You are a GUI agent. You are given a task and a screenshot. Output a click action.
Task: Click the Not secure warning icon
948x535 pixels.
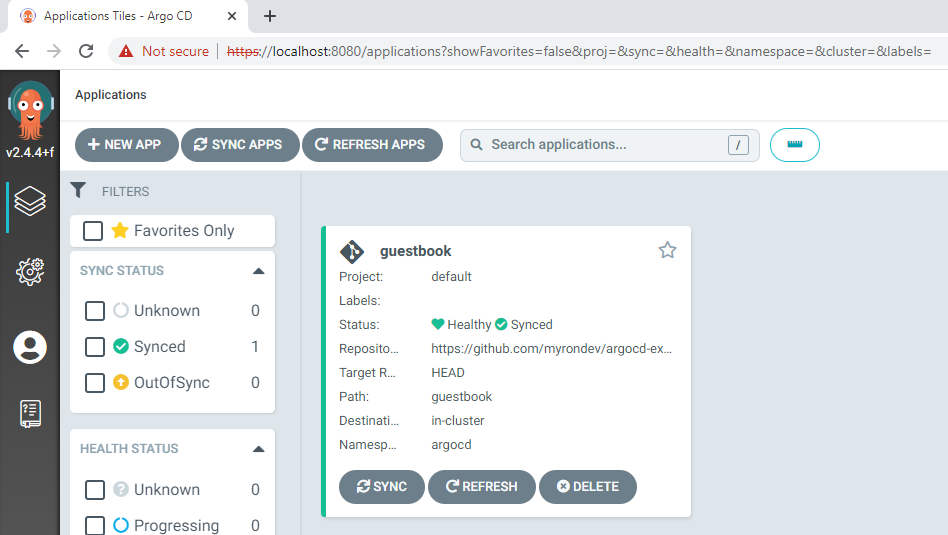coord(126,51)
